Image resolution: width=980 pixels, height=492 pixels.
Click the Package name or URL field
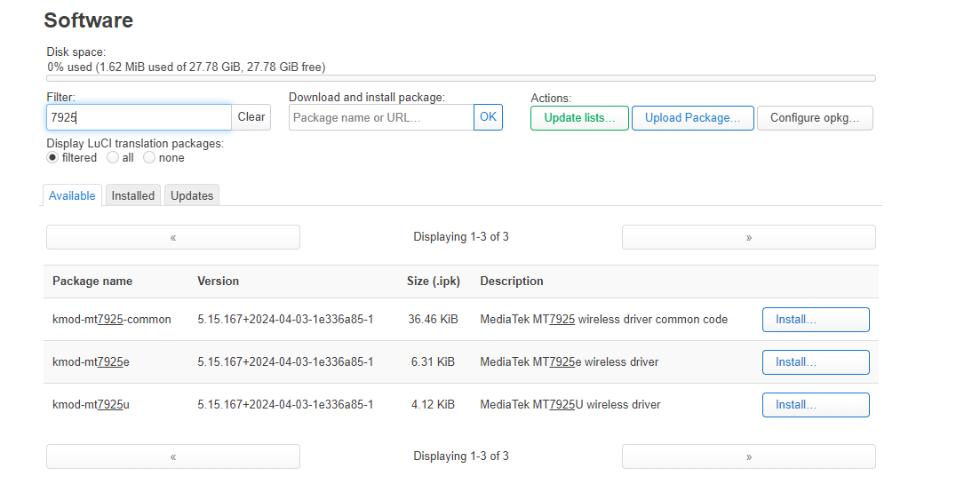pos(381,117)
